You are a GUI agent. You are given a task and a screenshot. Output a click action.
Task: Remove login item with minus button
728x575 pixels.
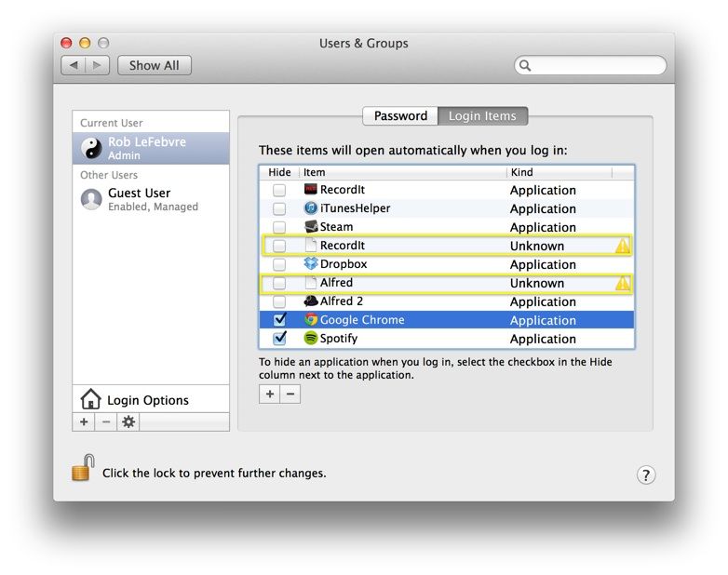(x=290, y=394)
